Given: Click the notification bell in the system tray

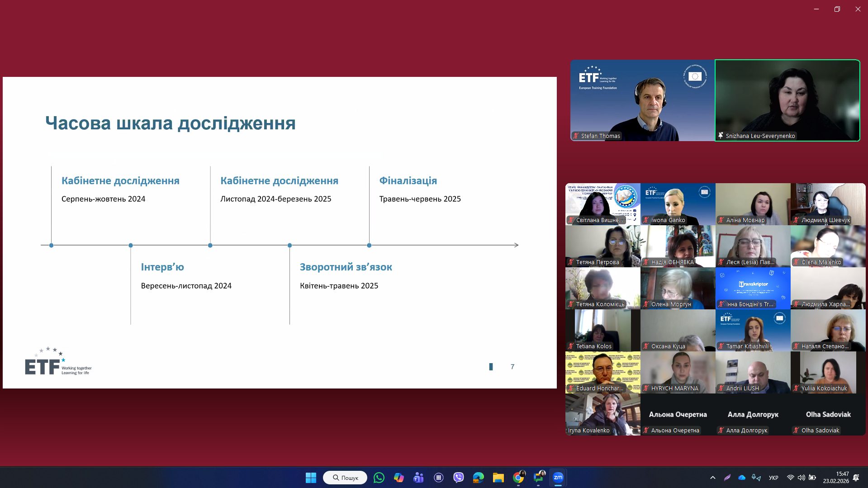Looking at the screenshot, I should (856, 478).
